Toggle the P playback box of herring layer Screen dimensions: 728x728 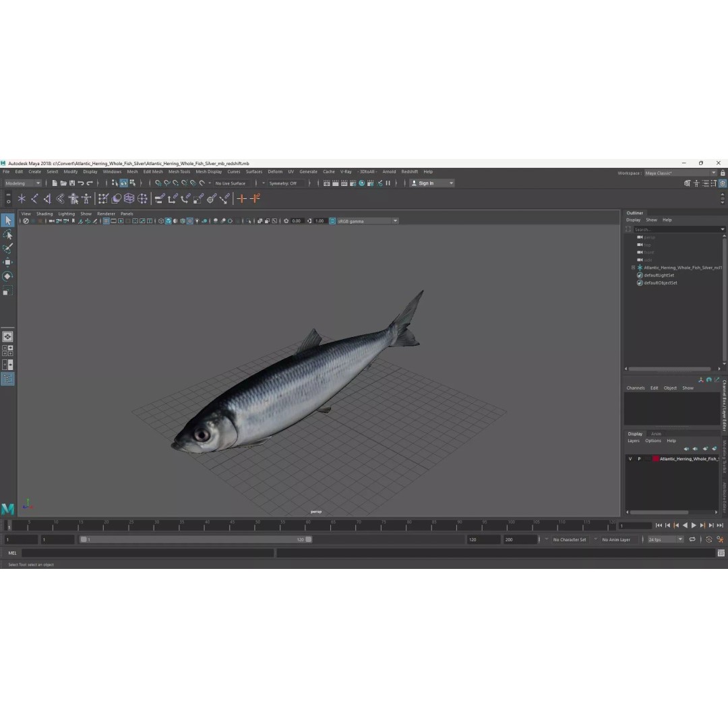(x=639, y=459)
